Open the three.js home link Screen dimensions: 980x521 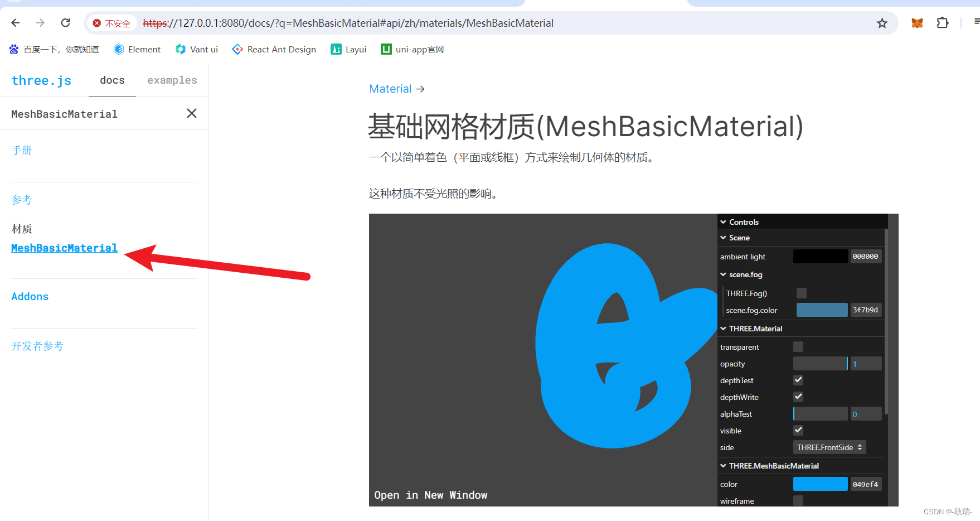(41, 80)
